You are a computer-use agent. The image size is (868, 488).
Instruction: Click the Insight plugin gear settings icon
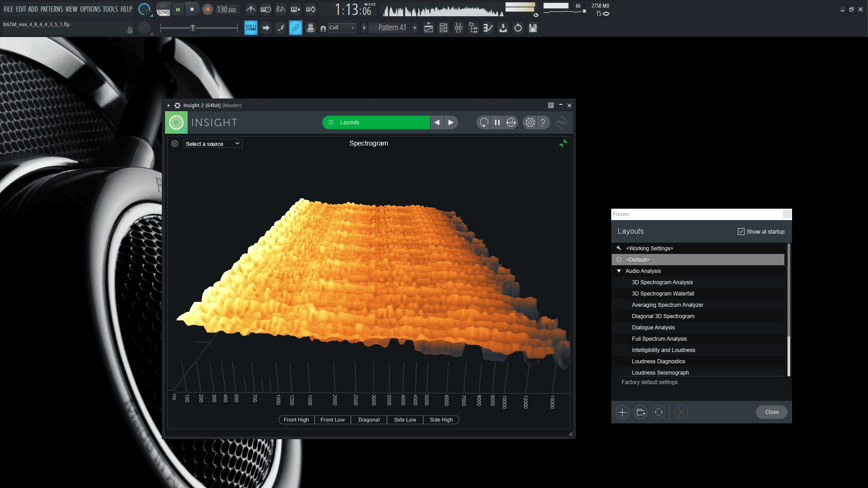[x=178, y=105]
